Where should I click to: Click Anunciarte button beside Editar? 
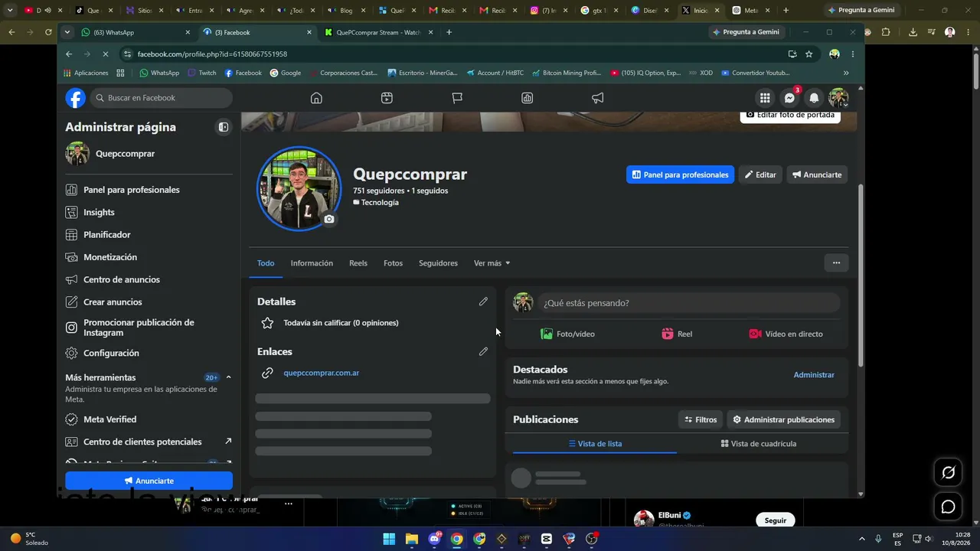(817, 174)
